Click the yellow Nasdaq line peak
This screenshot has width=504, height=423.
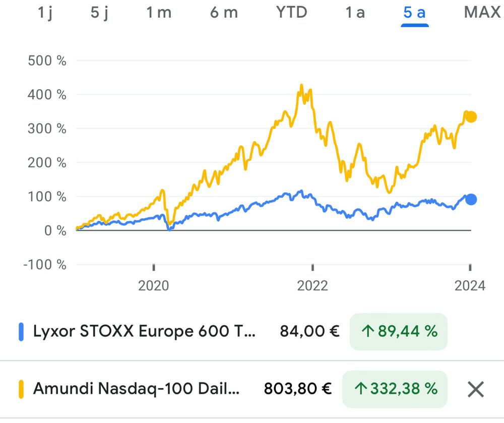[x=301, y=86]
